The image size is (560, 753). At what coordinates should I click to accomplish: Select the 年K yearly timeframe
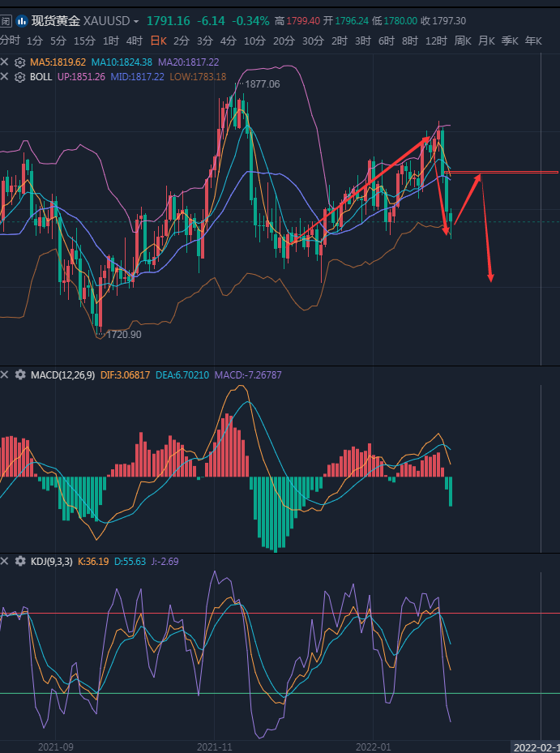tap(533, 41)
